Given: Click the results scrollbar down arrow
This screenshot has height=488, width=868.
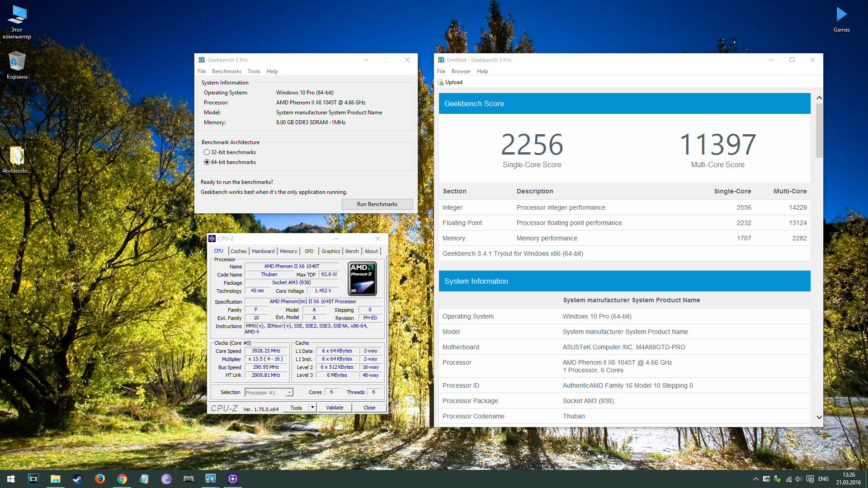Looking at the screenshot, I should pyautogui.click(x=819, y=418).
